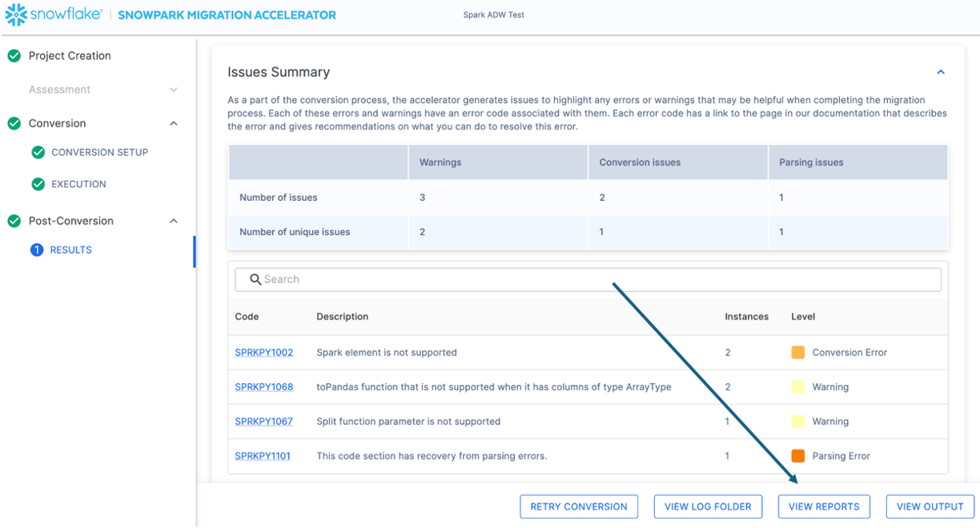Click the Project Creation green checkmark icon
980x528 pixels.
click(x=14, y=56)
